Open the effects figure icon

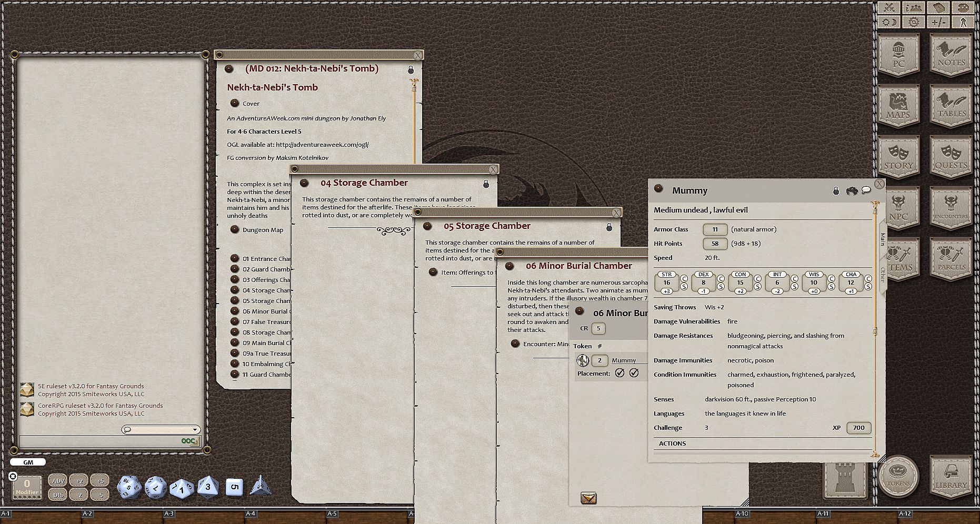point(963,22)
